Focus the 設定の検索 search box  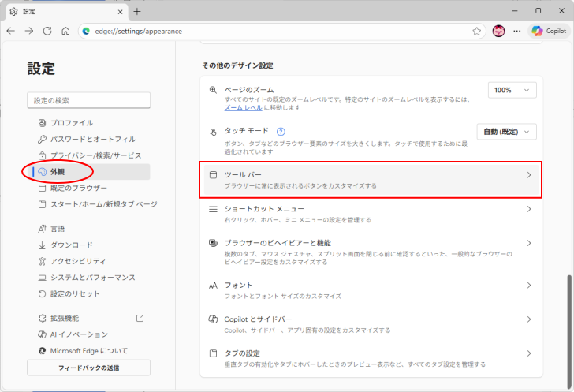pyautogui.click(x=88, y=100)
